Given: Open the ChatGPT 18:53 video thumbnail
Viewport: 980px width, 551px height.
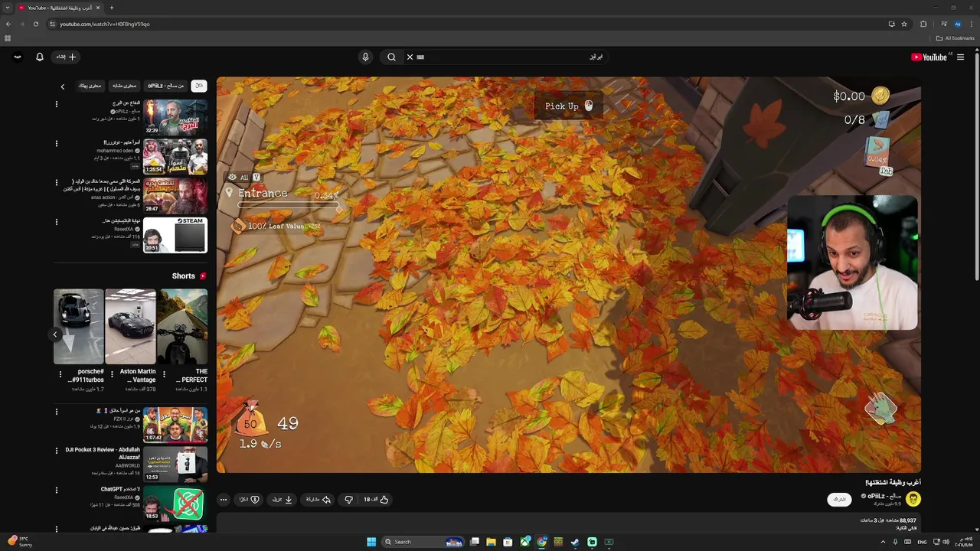Looking at the screenshot, I should [x=175, y=504].
